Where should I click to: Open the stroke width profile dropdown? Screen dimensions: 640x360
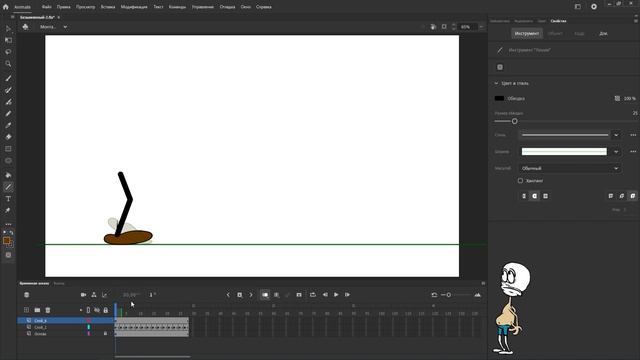[x=616, y=152]
